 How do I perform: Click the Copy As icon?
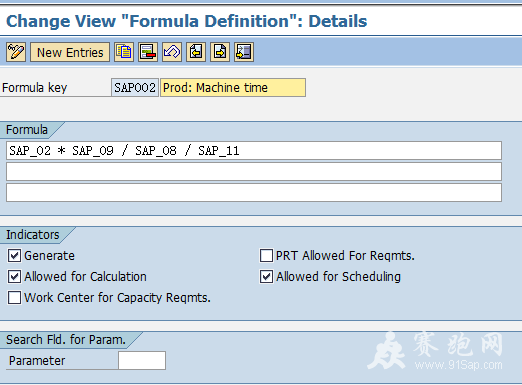(124, 52)
